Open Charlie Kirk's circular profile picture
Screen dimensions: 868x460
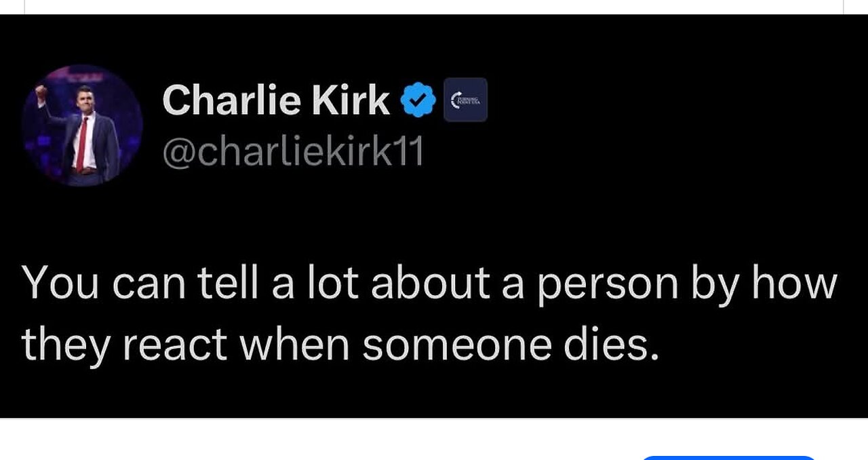82,126
